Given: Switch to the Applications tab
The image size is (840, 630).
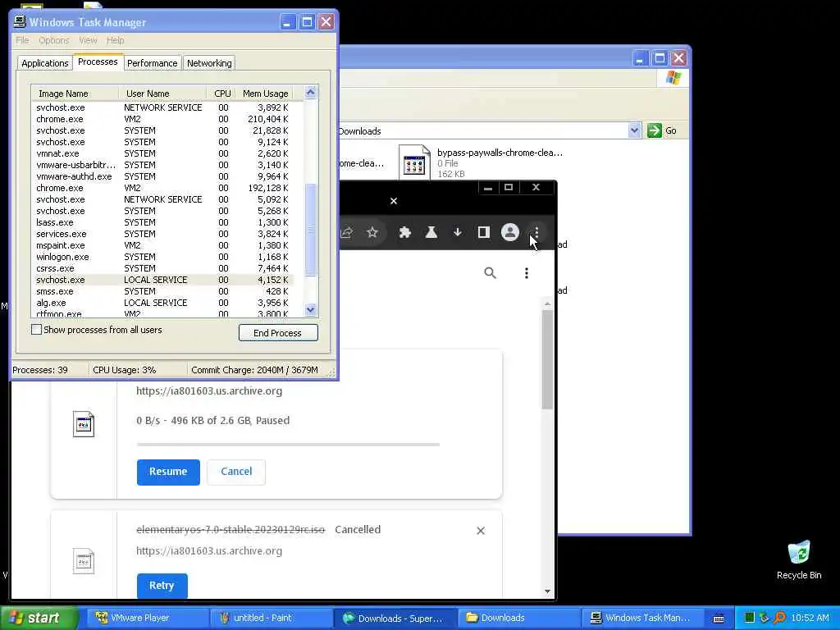Looking at the screenshot, I should click(45, 63).
